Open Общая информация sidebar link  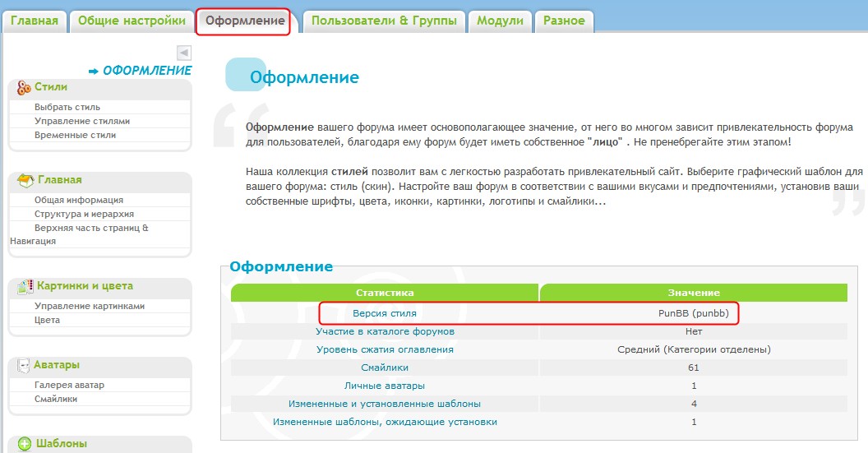[79, 200]
